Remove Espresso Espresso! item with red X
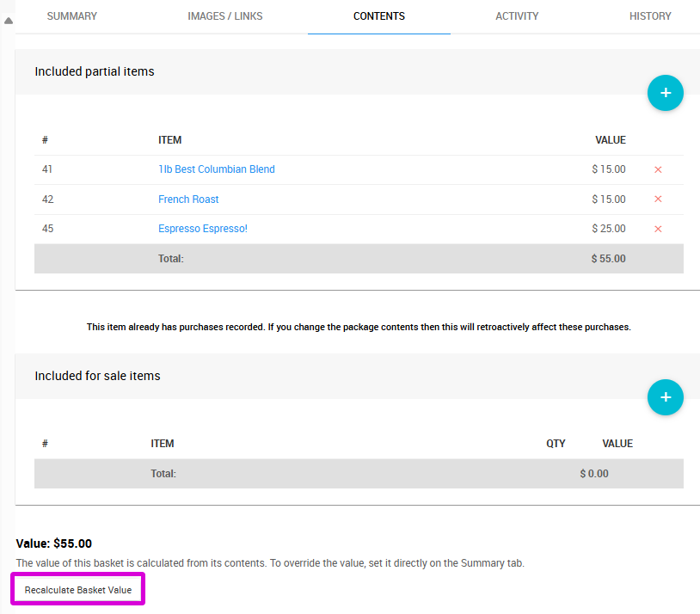Screen dimensions: 700x614 658,229
